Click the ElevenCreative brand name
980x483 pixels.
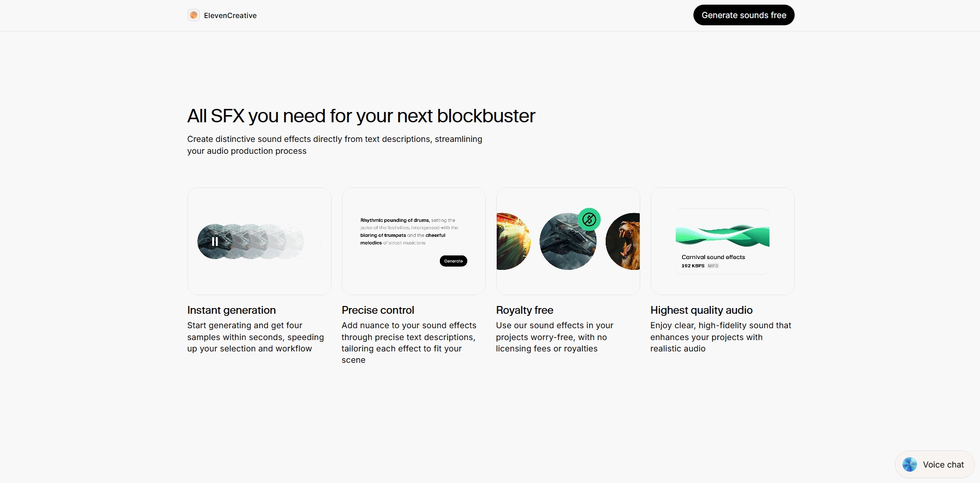click(230, 15)
